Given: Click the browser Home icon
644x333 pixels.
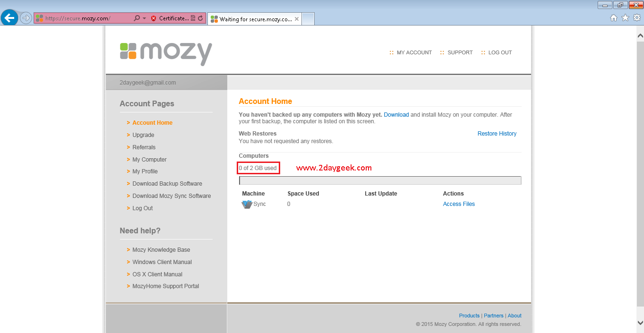Looking at the screenshot, I should [614, 18].
